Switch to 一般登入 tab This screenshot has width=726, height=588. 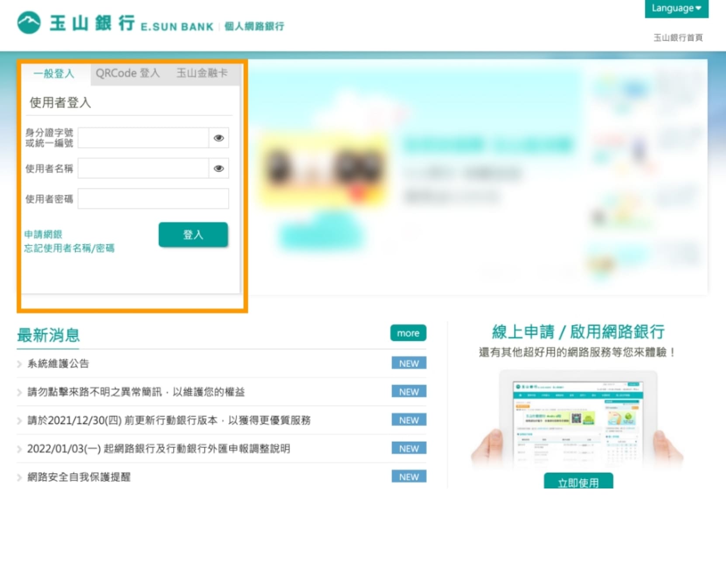54,73
